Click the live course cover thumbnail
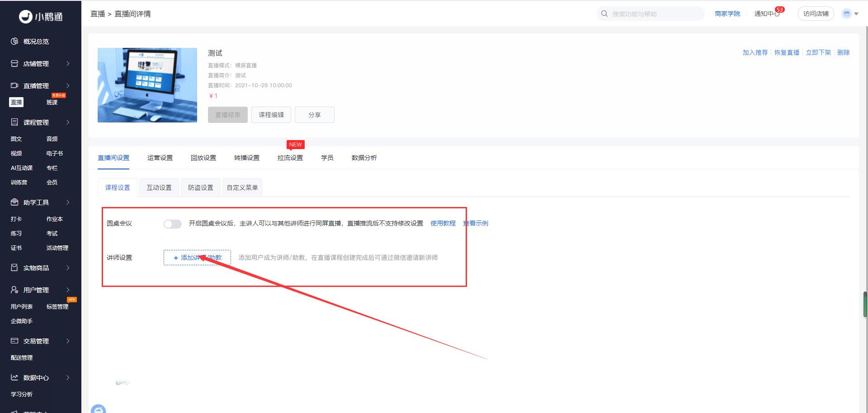Viewport: 868px width, 413px height. [x=147, y=85]
